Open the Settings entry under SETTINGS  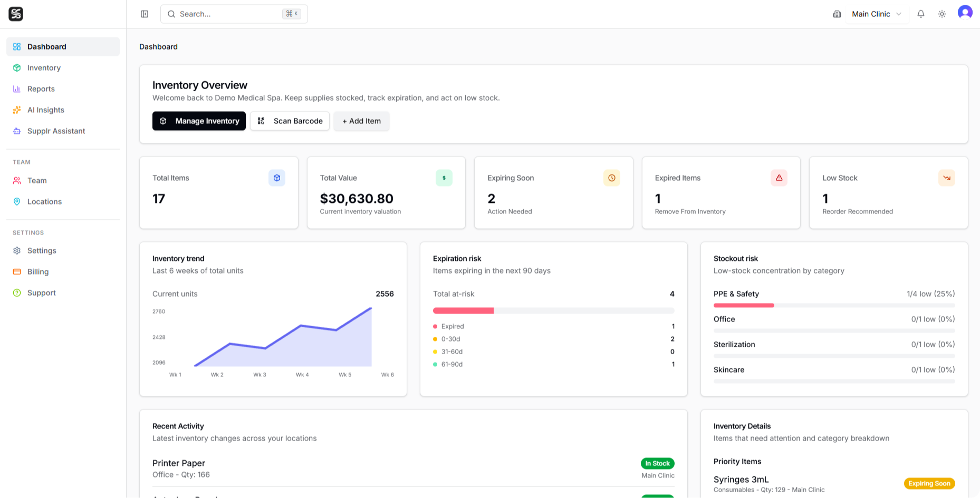(42, 250)
